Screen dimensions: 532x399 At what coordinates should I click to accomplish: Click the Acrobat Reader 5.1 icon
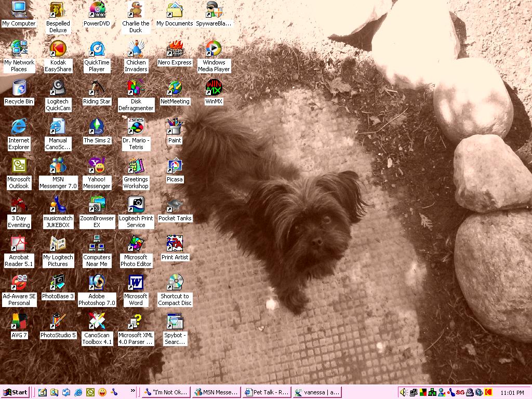[x=19, y=252]
